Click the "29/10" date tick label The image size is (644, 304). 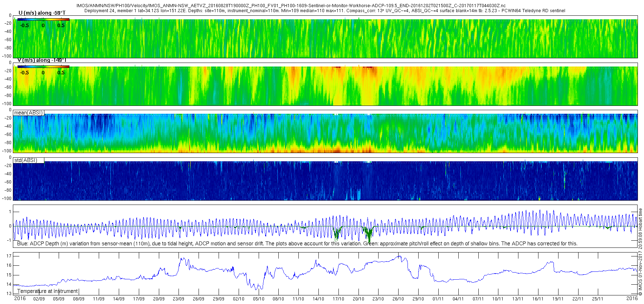(x=418, y=299)
